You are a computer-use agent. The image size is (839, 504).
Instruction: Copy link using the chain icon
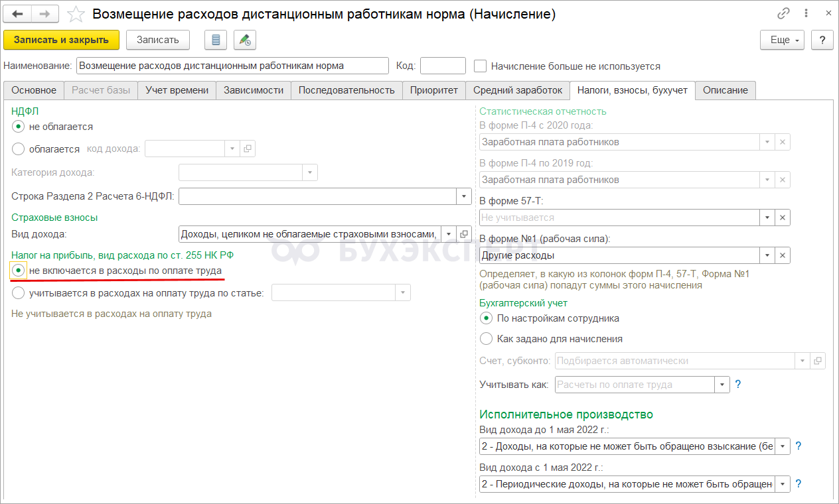(x=784, y=13)
